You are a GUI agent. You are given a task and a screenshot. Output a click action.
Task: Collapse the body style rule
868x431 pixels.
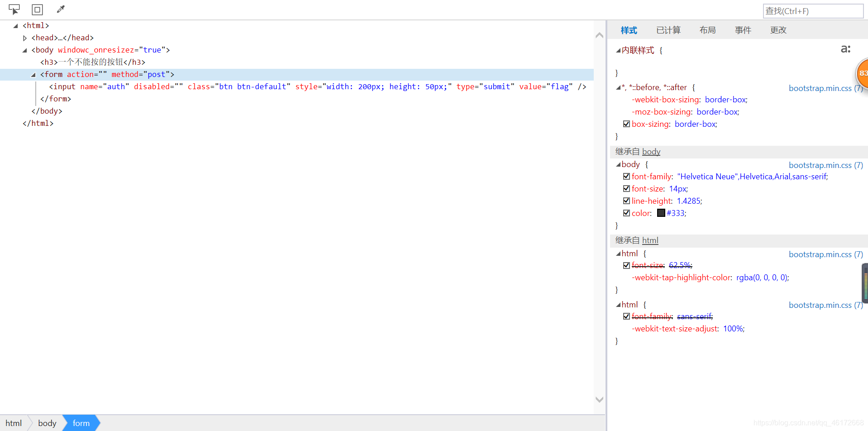[618, 164]
